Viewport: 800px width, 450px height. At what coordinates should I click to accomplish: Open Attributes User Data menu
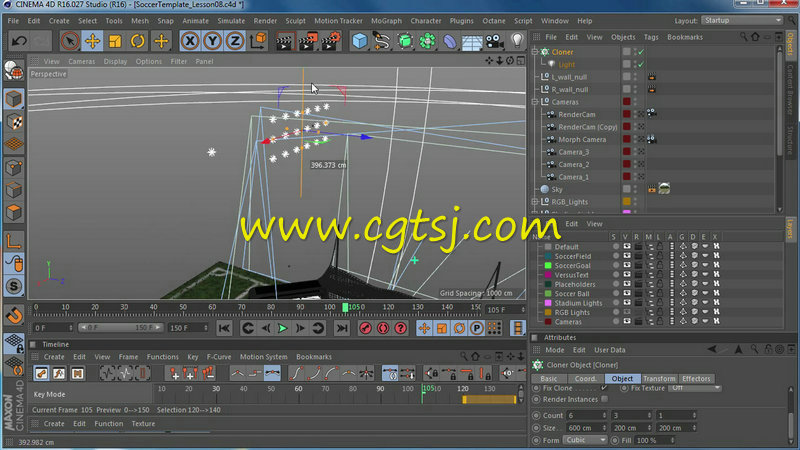[609, 350]
